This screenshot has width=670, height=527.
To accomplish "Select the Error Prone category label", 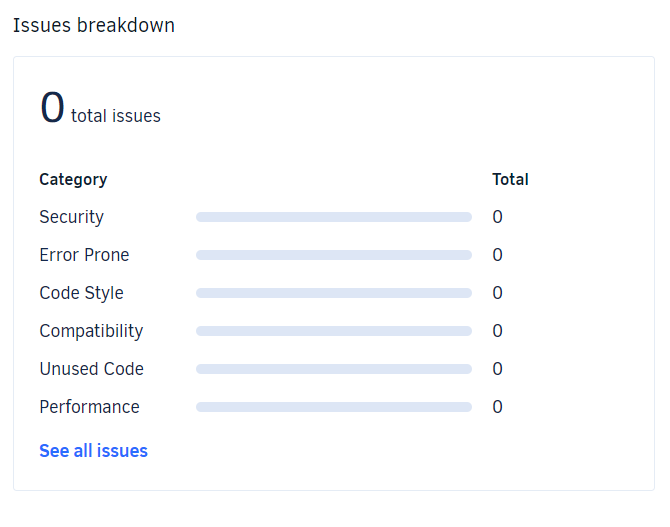I will [84, 255].
